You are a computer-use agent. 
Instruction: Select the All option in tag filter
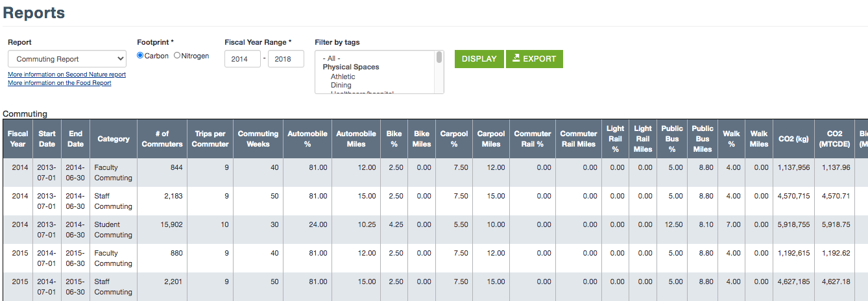pos(332,58)
